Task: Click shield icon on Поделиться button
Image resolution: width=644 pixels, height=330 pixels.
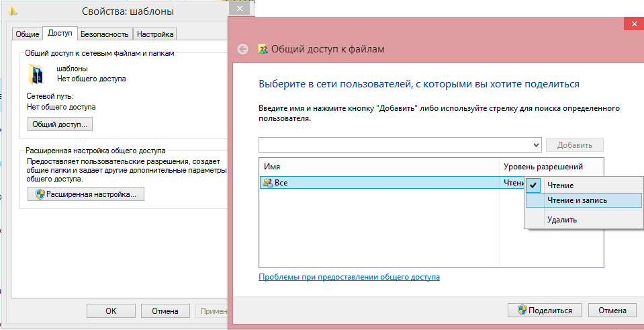Action: (521, 310)
